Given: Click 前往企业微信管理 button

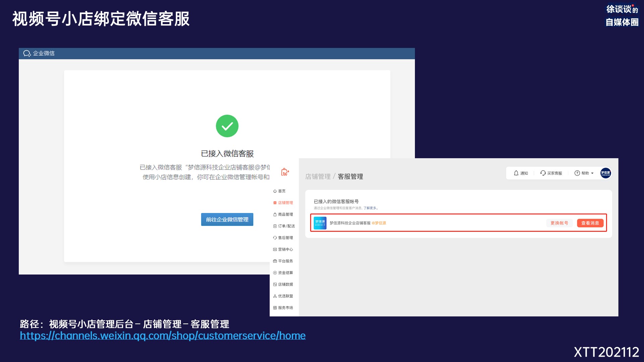Looking at the screenshot, I should (x=227, y=220).
